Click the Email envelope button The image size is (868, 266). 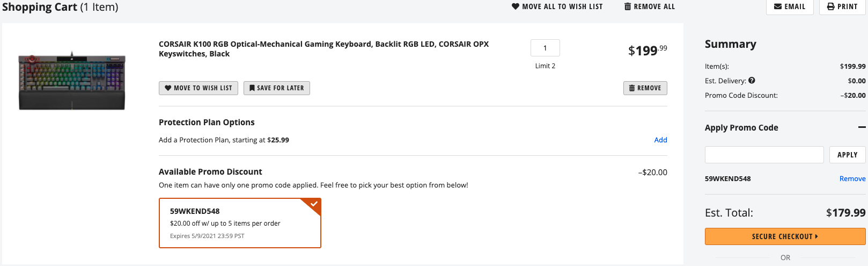(x=789, y=6)
